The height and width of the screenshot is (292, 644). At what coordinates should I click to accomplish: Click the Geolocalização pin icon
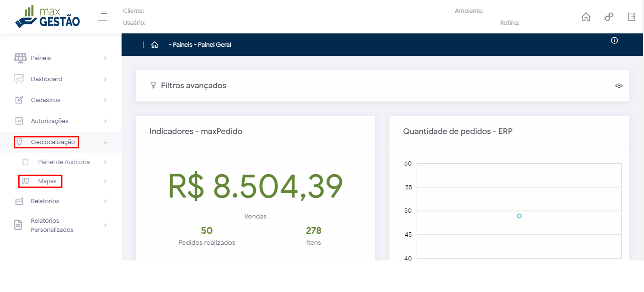20,142
